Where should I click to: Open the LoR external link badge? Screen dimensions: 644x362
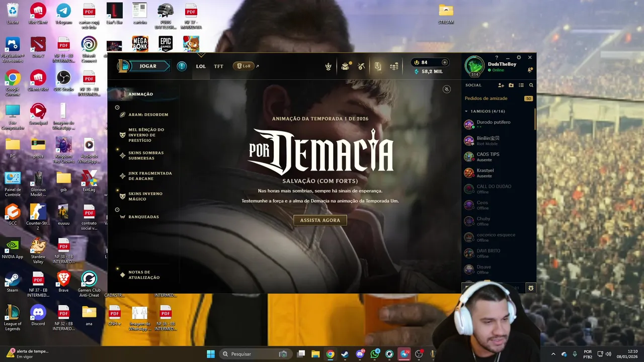point(245,66)
